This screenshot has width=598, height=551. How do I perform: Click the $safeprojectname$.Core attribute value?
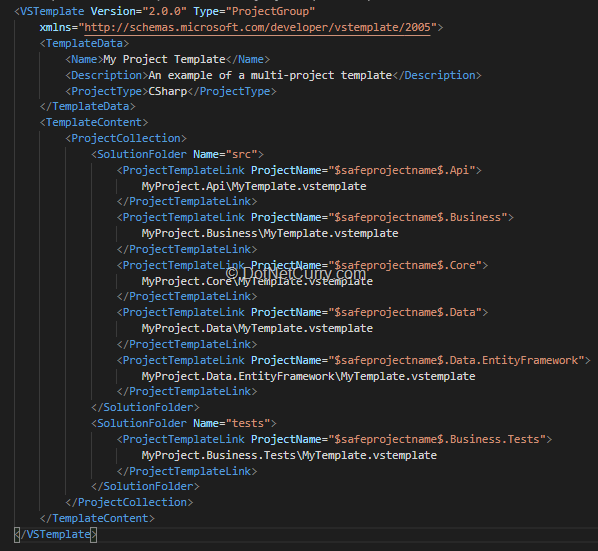click(x=405, y=265)
